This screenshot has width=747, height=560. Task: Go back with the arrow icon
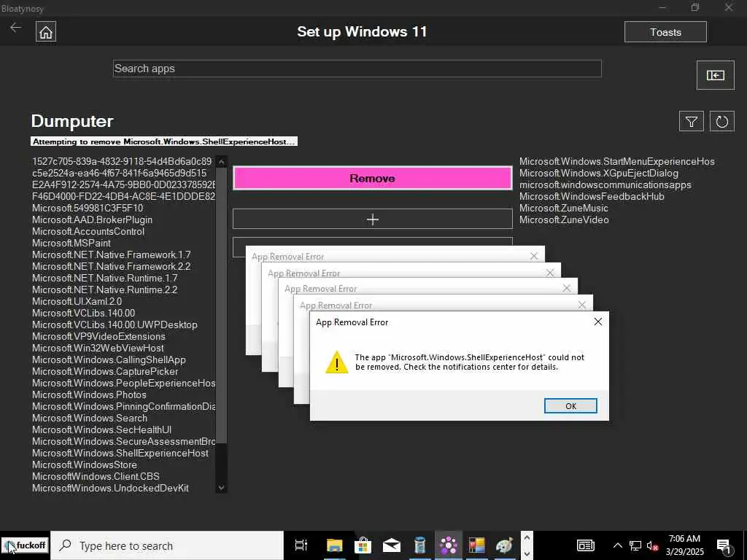[x=15, y=28]
